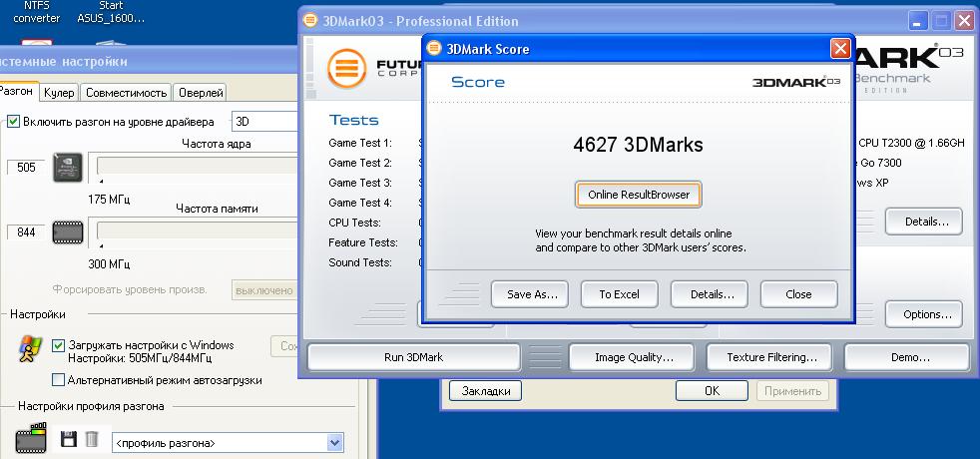Click the overclock profile graphics card icon

pos(31,438)
